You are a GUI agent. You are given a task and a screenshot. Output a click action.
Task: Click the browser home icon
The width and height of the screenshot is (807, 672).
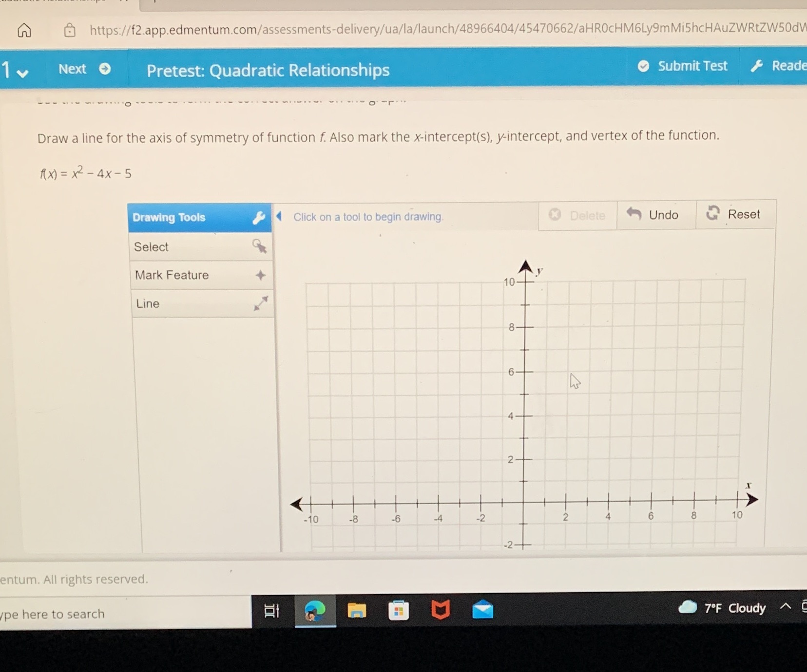point(24,31)
